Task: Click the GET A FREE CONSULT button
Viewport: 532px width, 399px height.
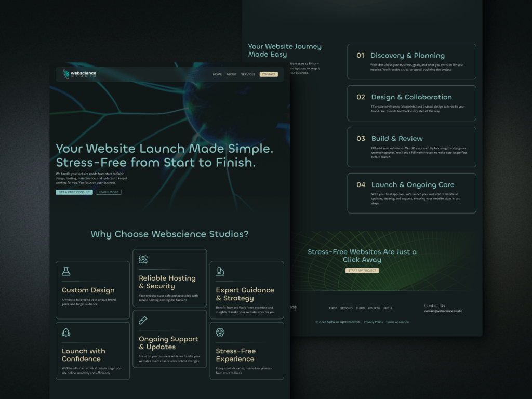Action: [74, 192]
